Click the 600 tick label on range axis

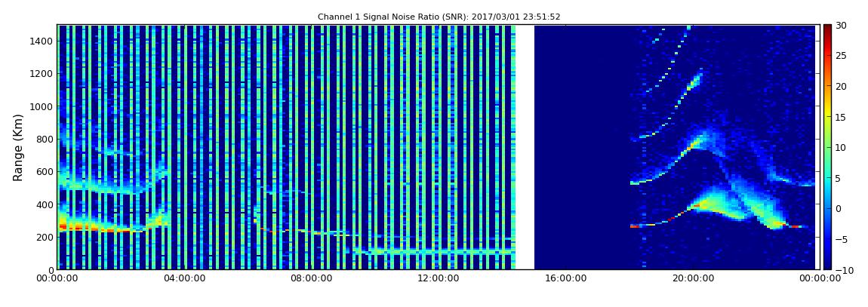coord(45,171)
